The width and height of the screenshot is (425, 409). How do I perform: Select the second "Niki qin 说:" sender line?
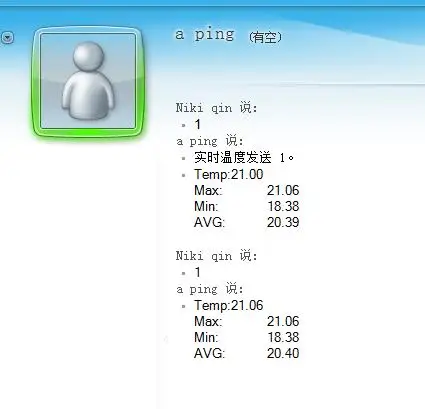click(x=217, y=256)
